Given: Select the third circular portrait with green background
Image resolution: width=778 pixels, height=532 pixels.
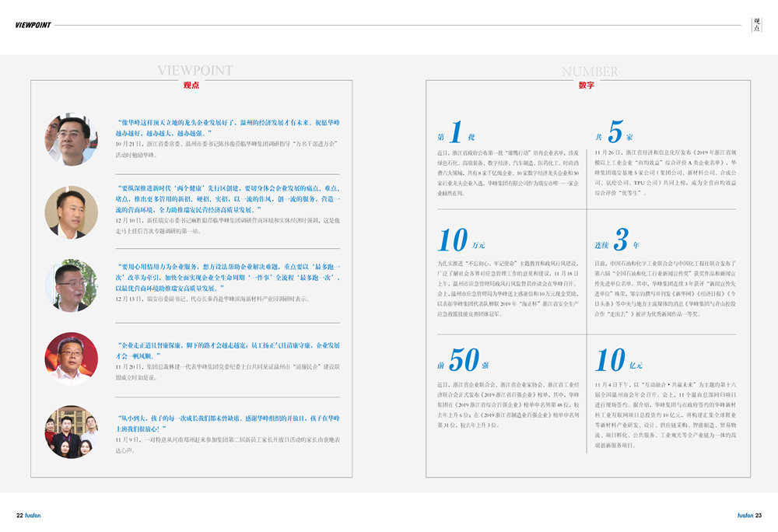Looking at the screenshot, I should click(x=71, y=285).
